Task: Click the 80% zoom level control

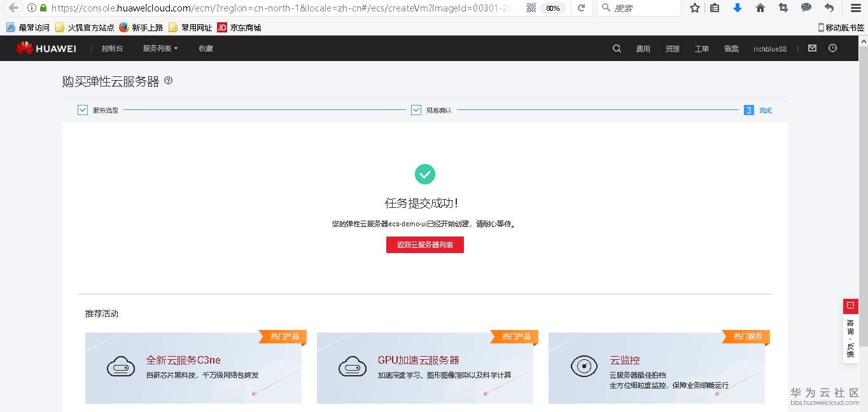Action: 552,8
